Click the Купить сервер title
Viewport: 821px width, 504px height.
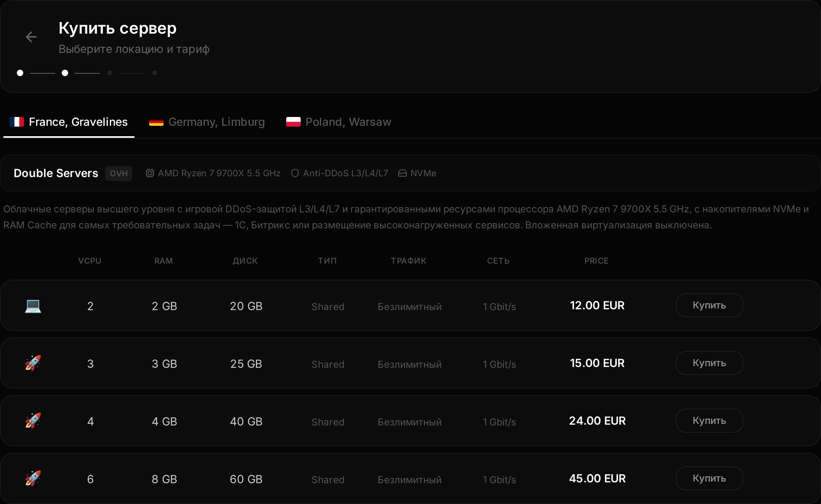click(117, 28)
